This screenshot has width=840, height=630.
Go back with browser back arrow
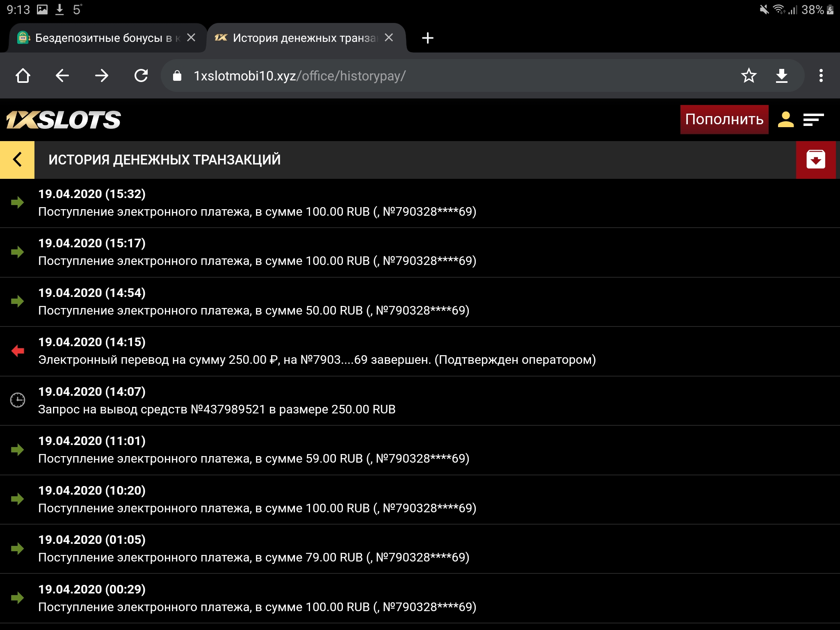coord(62,76)
